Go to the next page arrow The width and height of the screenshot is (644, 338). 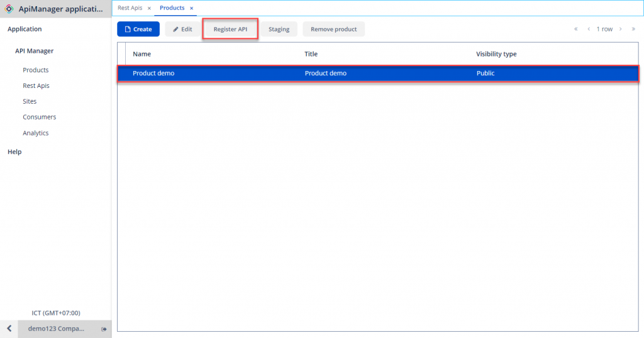coord(620,29)
